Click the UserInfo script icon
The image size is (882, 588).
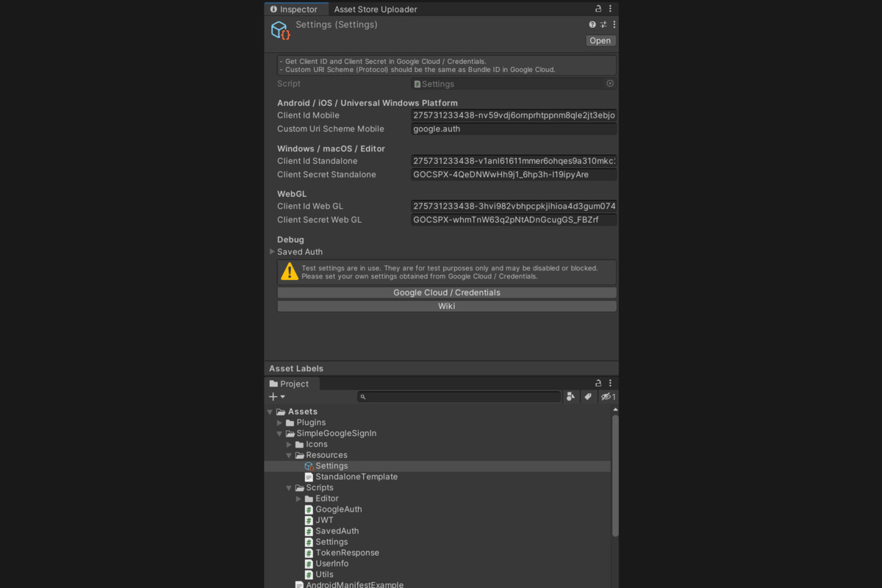pos(309,564)
